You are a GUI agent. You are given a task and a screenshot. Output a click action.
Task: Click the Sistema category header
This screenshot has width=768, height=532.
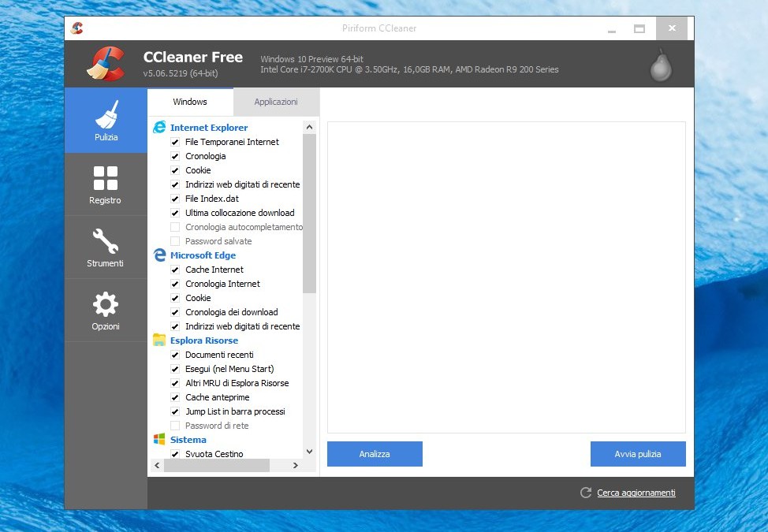tap(188, 440)
